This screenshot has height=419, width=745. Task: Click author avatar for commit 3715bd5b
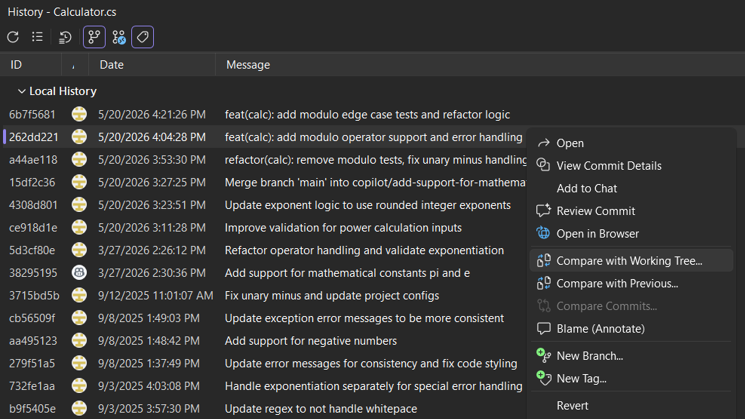click(x=79, y=295)
